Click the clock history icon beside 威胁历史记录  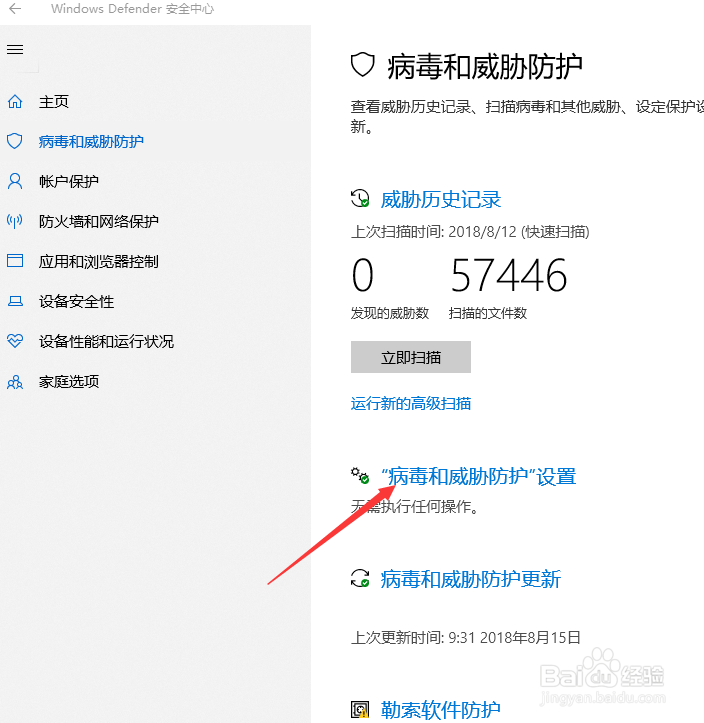[x=360, y=199]
